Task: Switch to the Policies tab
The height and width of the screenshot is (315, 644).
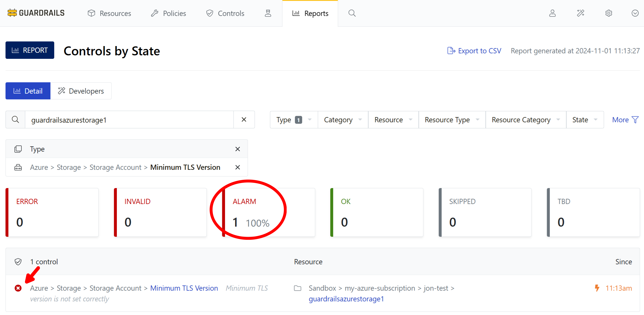Action: point(168,13)
